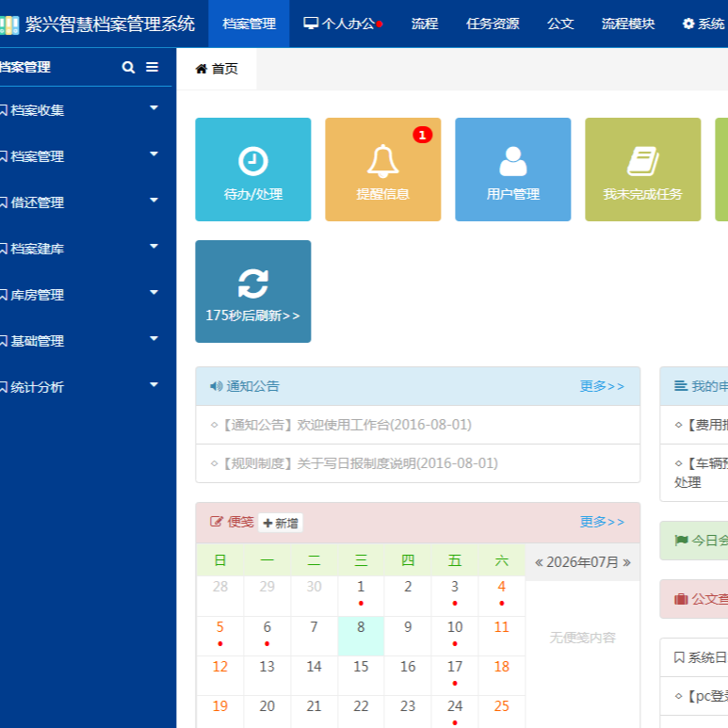Go to previous month with « arrow
The width and height of the screenshot is (728, 728).
[x=539, y=562]
